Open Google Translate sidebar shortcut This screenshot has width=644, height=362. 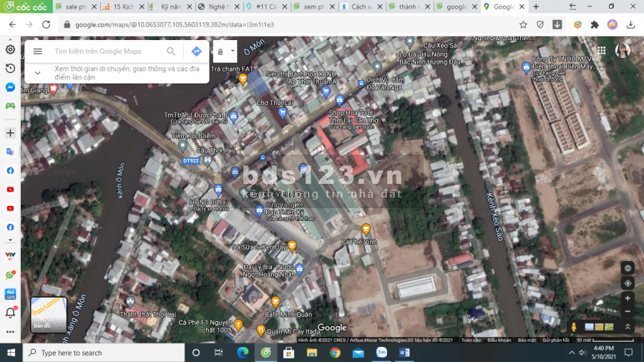point(10,152)
